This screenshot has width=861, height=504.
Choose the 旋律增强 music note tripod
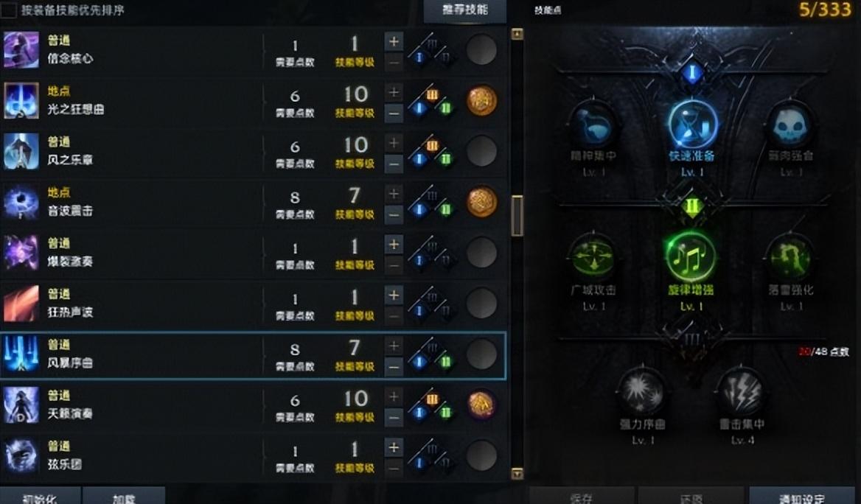691,257
